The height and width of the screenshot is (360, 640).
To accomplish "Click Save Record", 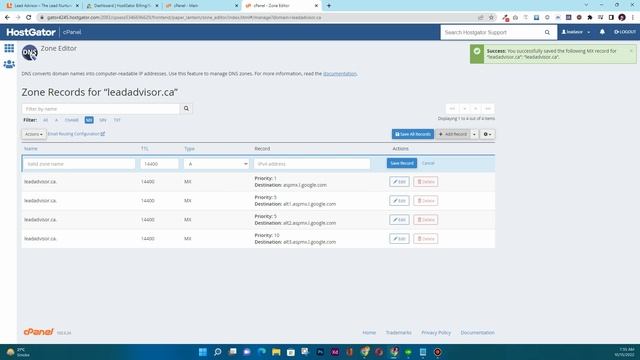I will coord(402,163).
